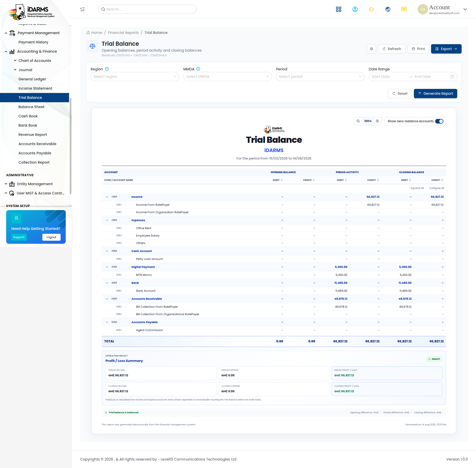Viewport: 476px width, 468px height.
Task: Collapse the 1000 Income account group
Action: [107, 197]
